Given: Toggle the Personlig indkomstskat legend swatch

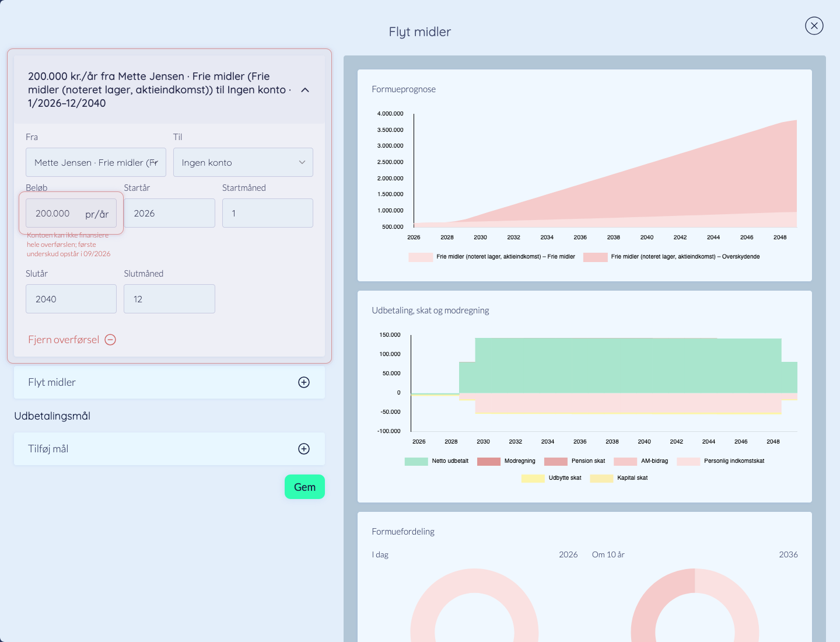Looking at the screenshot, I should 688,461.
